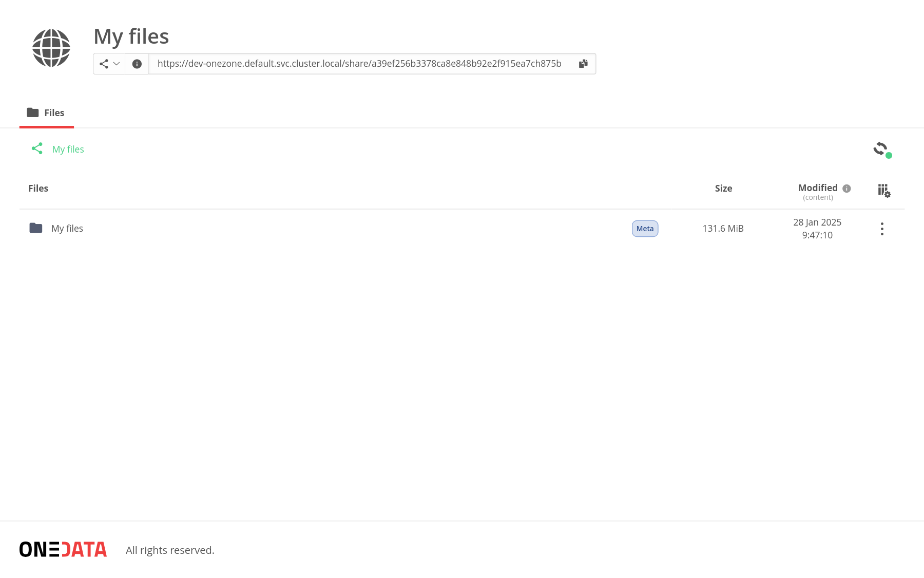The height and width of the screenshot is (578, 924).
Task: Click the info icon next to the share URL
Action: (x=137, y=64)
